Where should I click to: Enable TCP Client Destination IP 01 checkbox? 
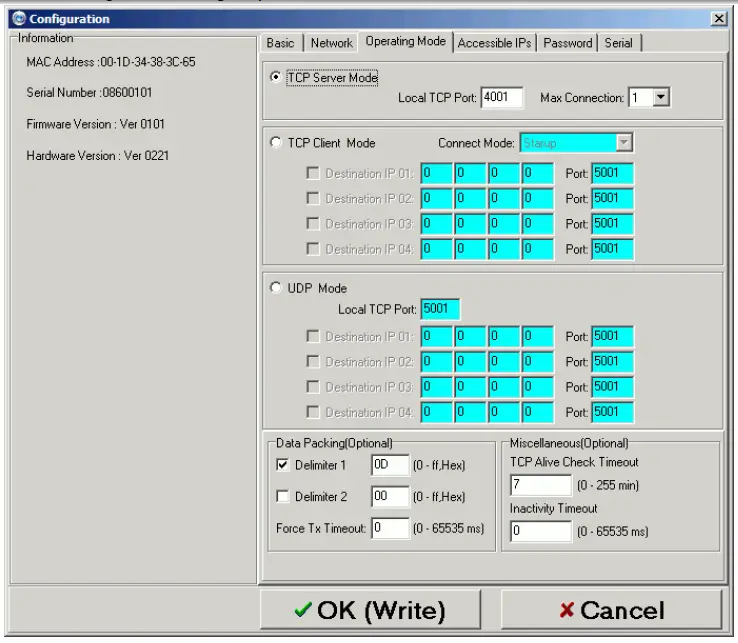pyautogui.click(x=313, y=173)
